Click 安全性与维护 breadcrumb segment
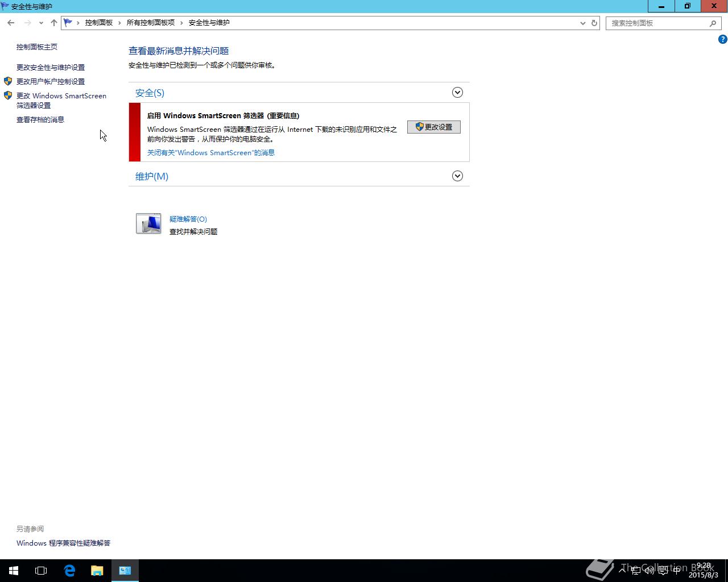 209,23
